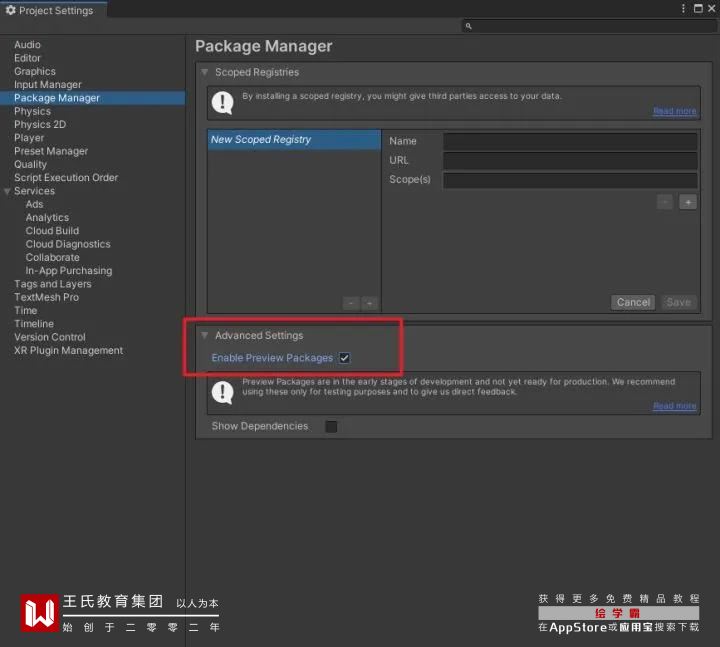Open Tags and Layers settings
The image size is (720, 647).
click(53, 284)
